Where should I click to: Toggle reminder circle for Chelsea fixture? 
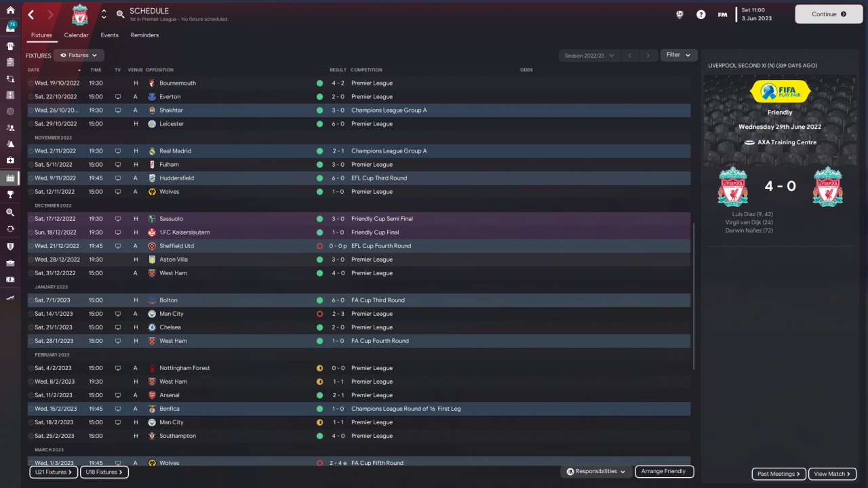(x=31, y=327)
